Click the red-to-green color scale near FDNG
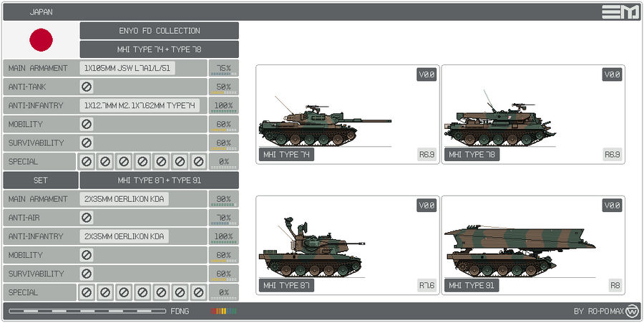The width and height of the screenshot is (644, 323). pyautogui.click(x=224, y=311)
